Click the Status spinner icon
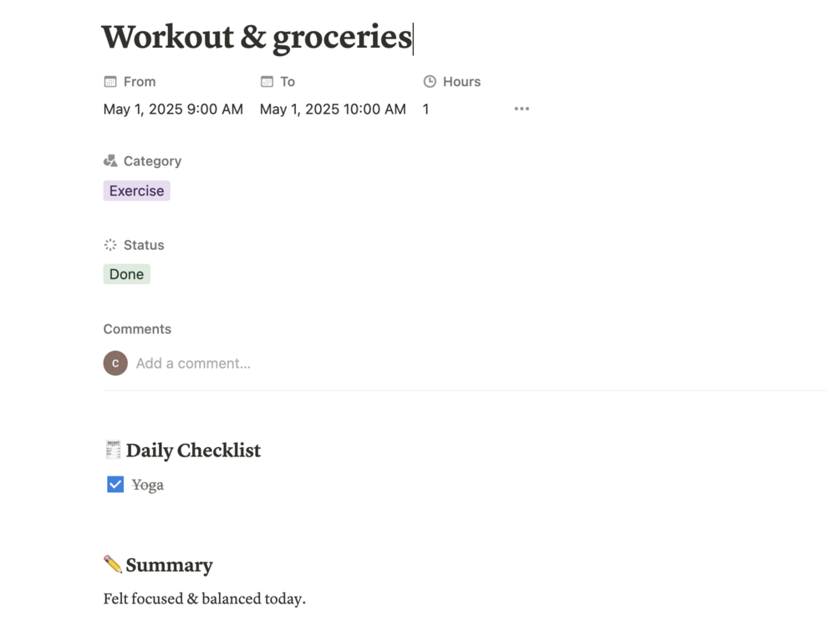This screenshot has width=840, height=631. pos(110,245)
